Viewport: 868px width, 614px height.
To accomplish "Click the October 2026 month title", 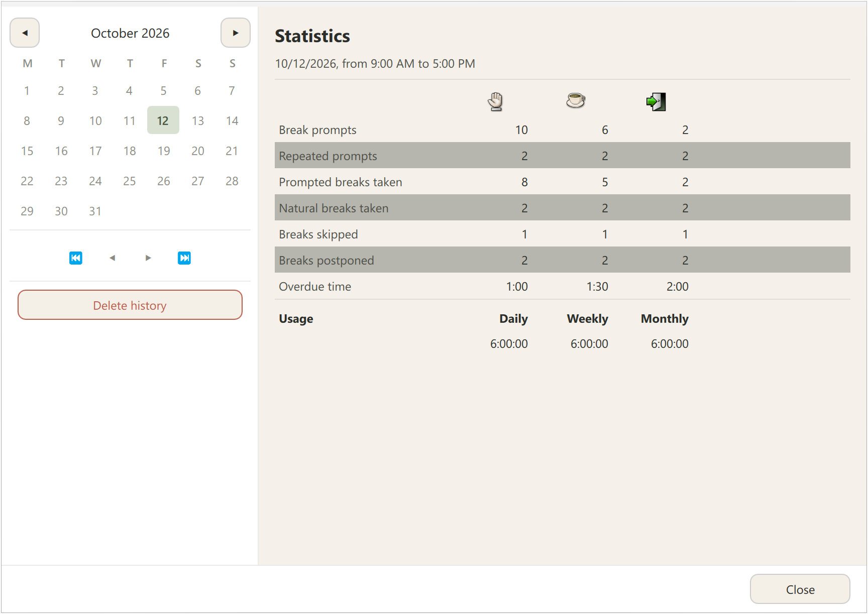I will [x=130, y=33].
